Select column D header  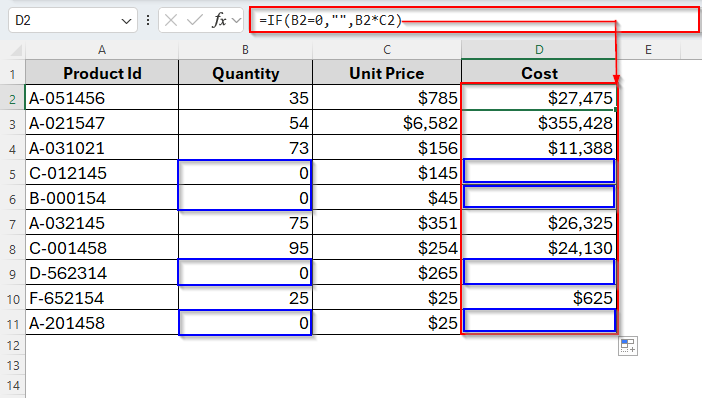click(x=539, y=50)
